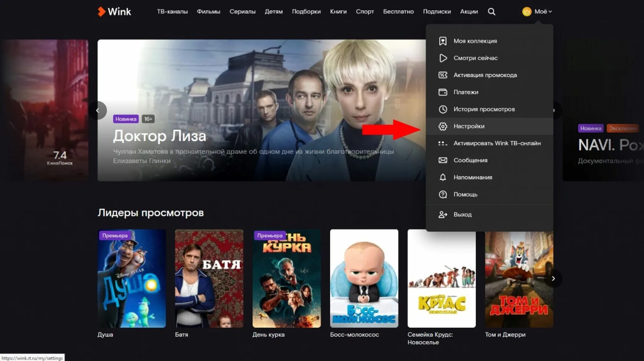
Task: Click the envelope icon beside Сообщения
Action: point(443,160)
